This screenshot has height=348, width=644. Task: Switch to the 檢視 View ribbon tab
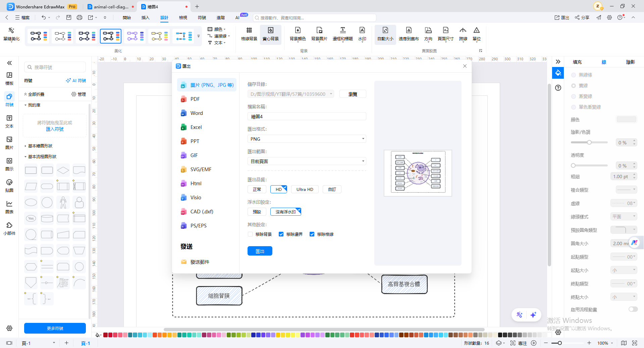click(183, 18)
